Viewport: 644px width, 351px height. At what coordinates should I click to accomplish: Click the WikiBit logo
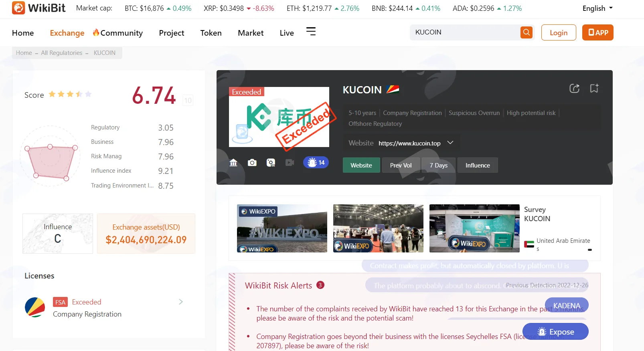tap(38, 8)
